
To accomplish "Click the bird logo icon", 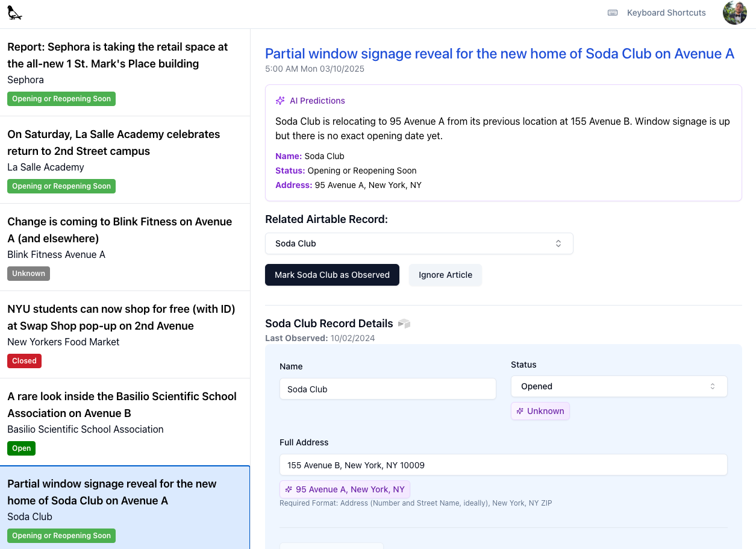I will tap(14, 13).
